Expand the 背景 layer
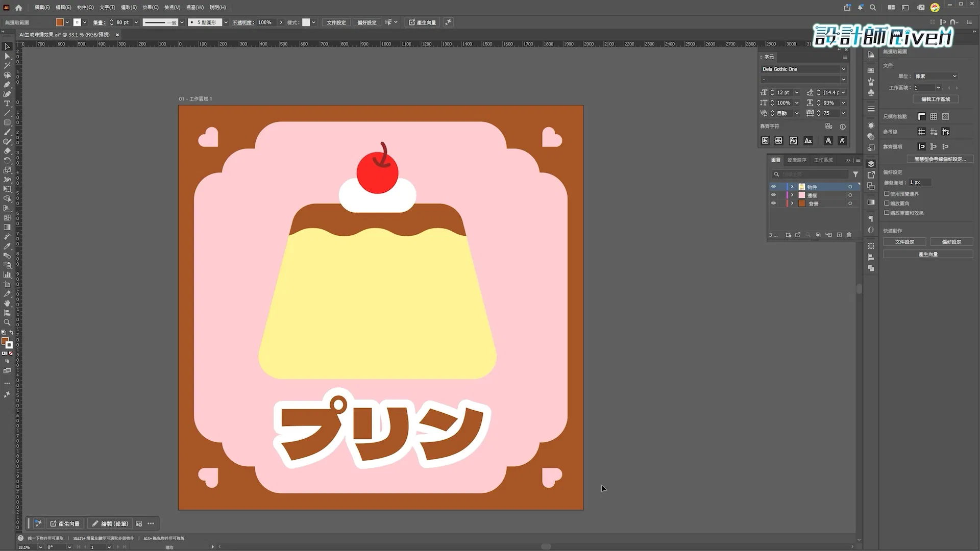Image resolution: width=980 pixels, height=551 pixels. [792, 203]
